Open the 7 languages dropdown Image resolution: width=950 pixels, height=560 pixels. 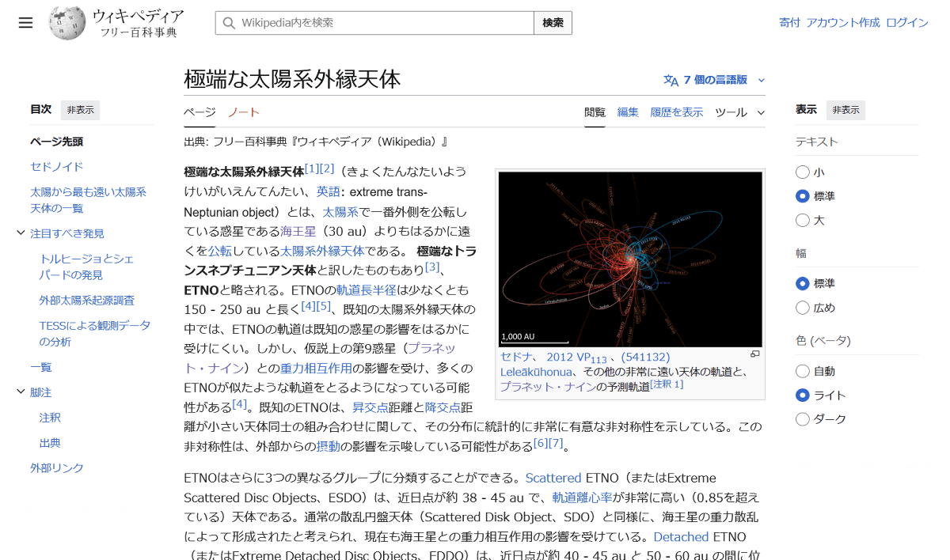716,80
